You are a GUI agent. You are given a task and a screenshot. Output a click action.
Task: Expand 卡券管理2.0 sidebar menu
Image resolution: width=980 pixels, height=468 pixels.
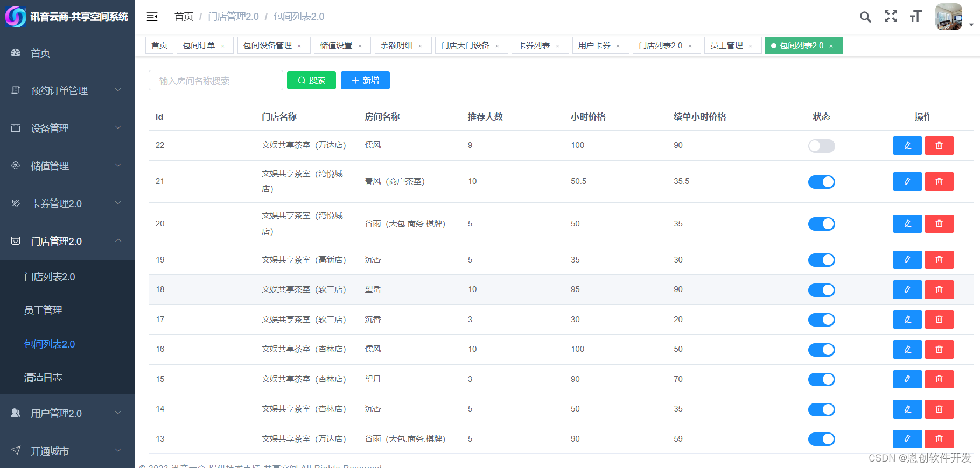[x=67, y=203]
